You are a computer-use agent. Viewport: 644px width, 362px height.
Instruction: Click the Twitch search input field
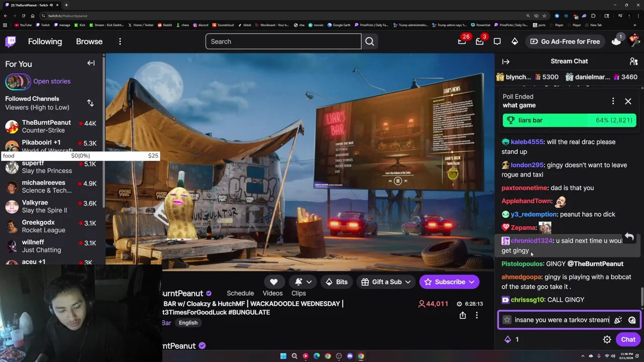click(x=283, y=42)
